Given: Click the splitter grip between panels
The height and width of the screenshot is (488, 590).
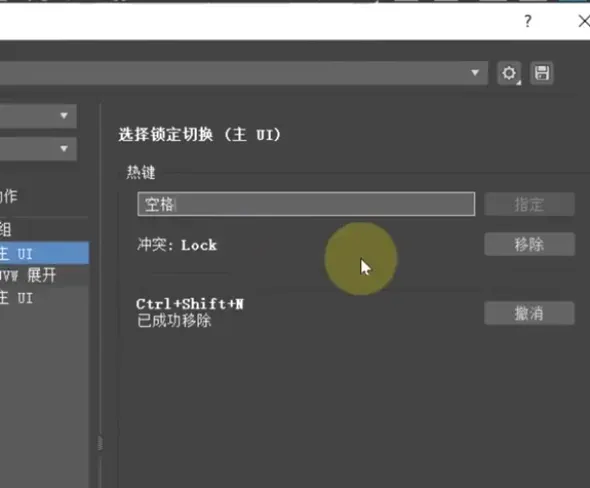Looking at the screenshot, I should coord(100,443).
